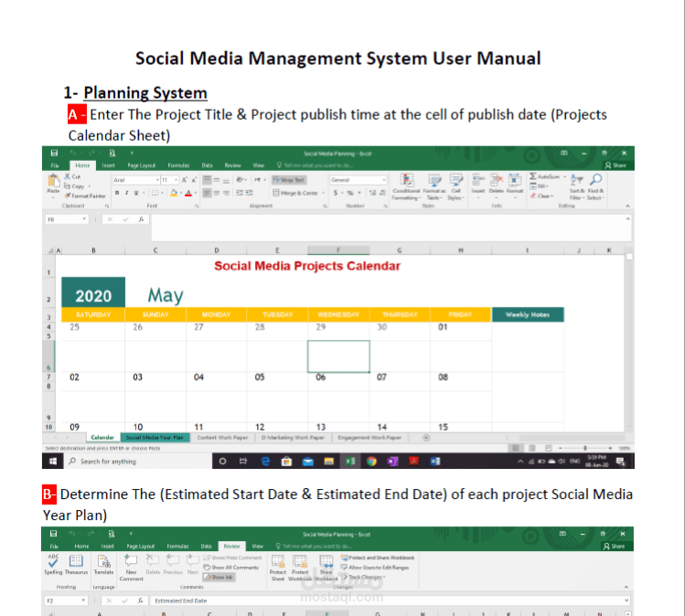This screenshot has width=685, height=616.
Task: Select the Social Media Year Plan sheet tab
Action: tap(155, 438)
